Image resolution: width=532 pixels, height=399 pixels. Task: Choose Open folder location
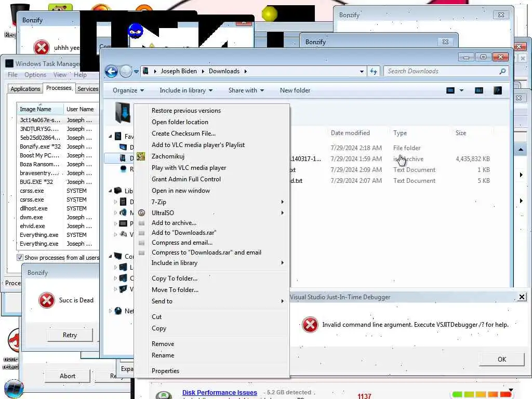180,122
